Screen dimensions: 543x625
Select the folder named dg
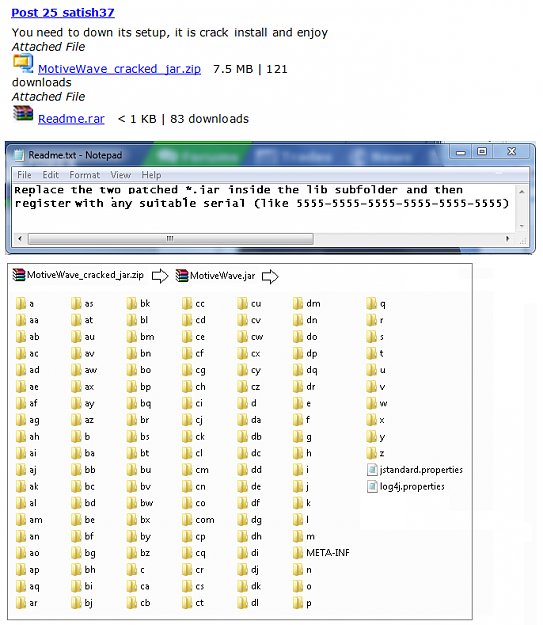click(249, 520)
